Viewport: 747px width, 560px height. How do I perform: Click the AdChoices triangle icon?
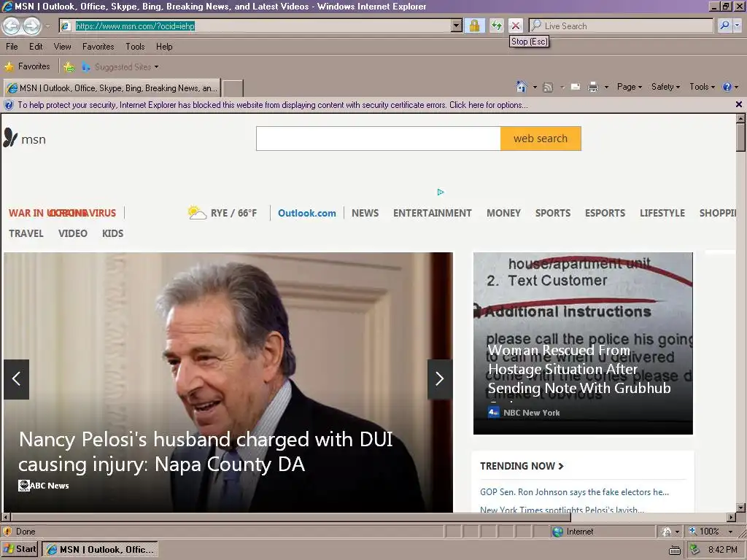click(441, 192)
